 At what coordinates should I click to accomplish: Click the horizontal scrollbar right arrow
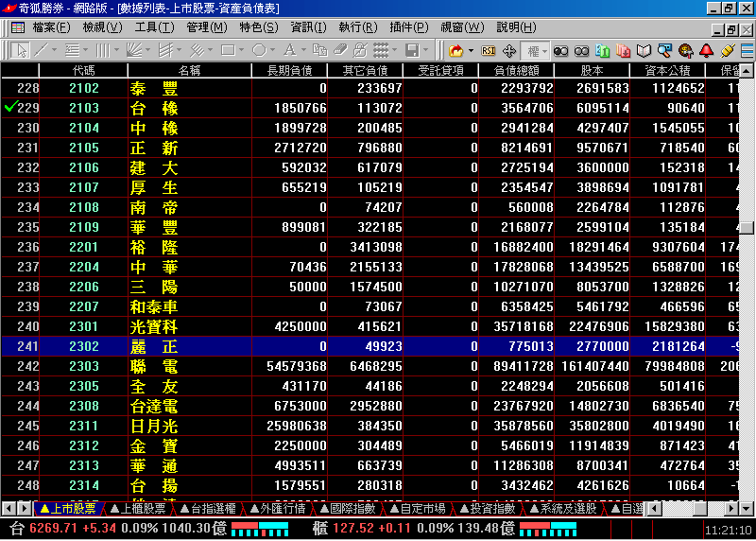[x=731, y=508]
